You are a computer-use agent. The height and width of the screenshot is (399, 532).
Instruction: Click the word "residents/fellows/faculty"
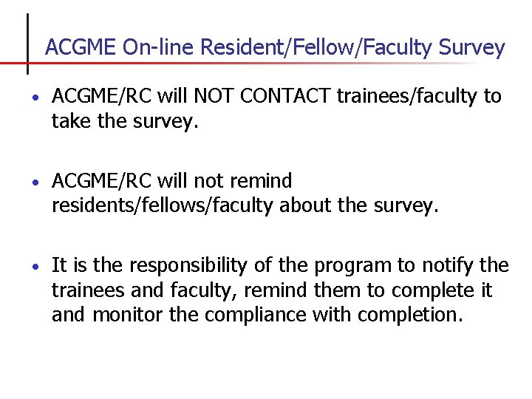[x=162, y=205]
